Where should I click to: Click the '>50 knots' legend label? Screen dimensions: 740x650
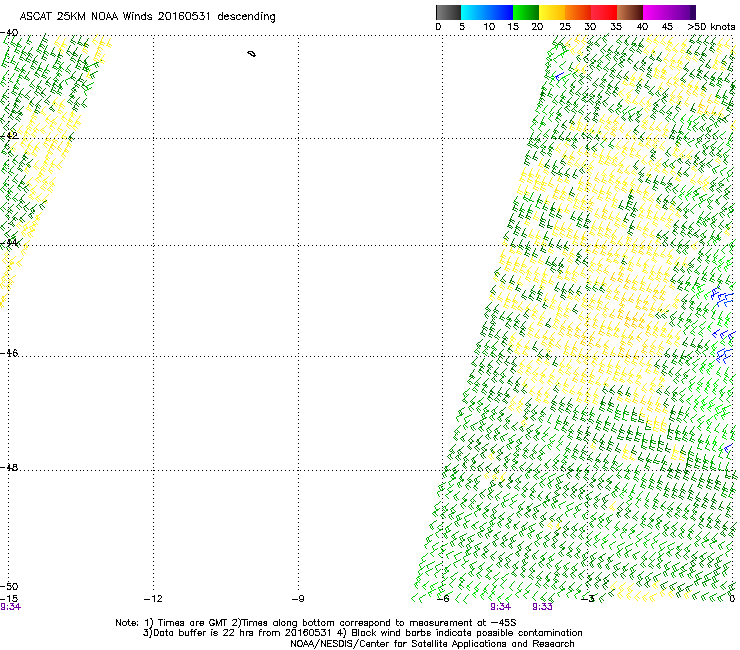(x=711, y=27)
